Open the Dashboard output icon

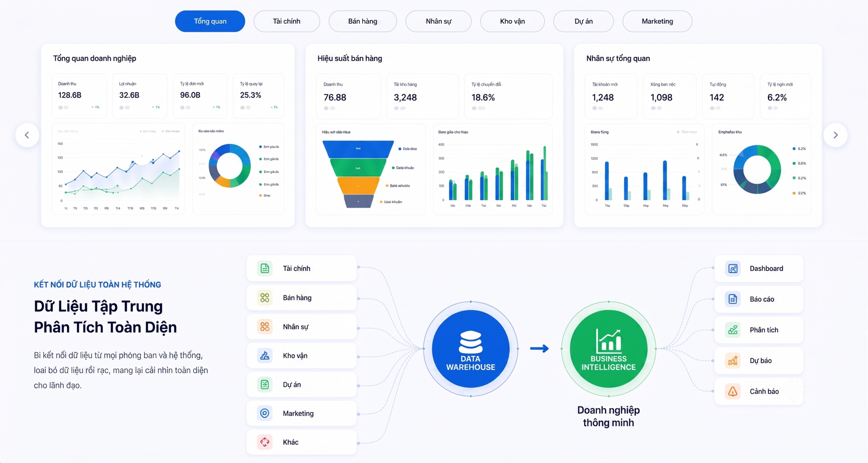click(733, 269)
